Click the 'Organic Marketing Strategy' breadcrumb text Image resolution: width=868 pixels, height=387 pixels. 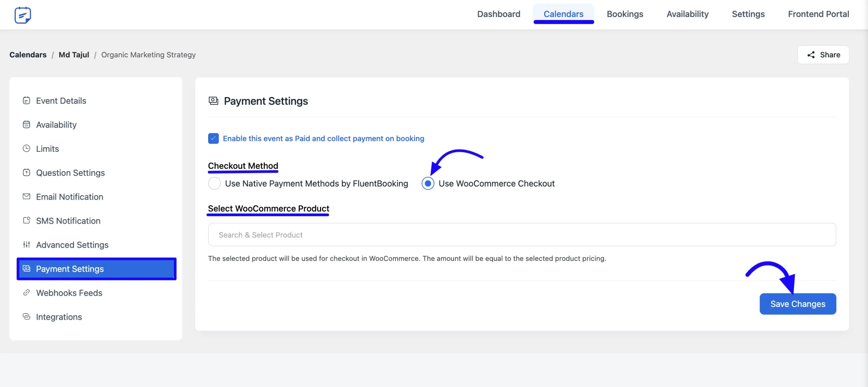pyautogui.click(x=149, y=55)
